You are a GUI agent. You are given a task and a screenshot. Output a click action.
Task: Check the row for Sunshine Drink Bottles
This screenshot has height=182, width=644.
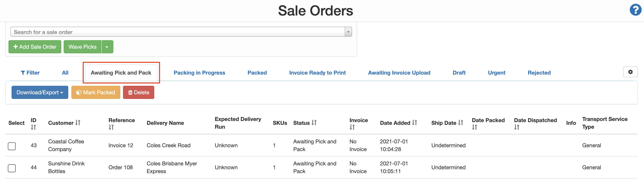tap(12, 168)
